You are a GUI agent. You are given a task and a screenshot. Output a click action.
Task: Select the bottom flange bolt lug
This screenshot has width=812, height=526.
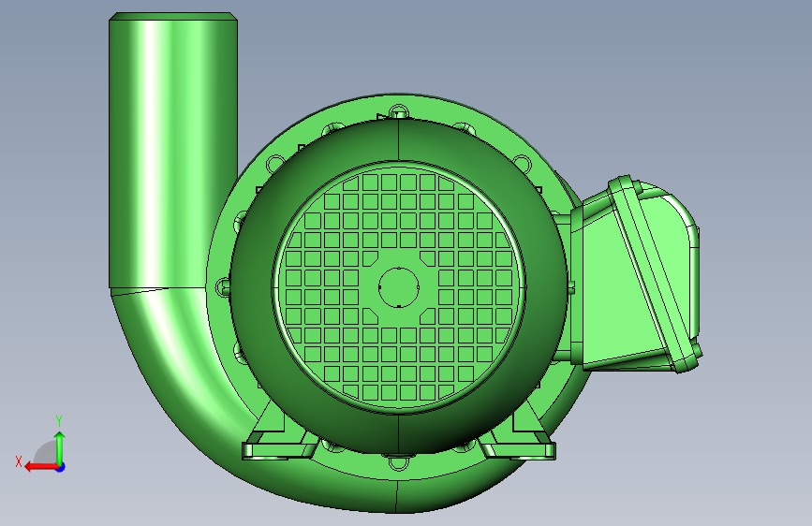pos(398,462)
